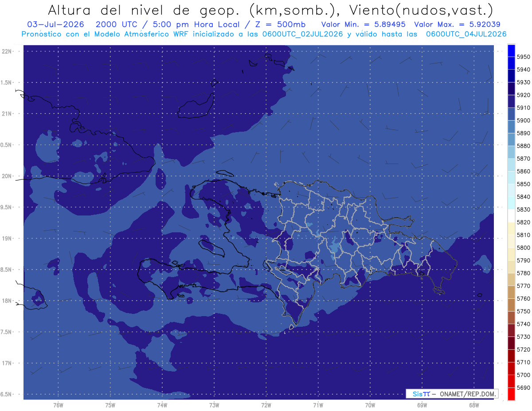Image resolution: width=532 pixels, height=411 pixels.
Task: Click "Valor Max. = 5.92039" text
Action: coord(457,24)
